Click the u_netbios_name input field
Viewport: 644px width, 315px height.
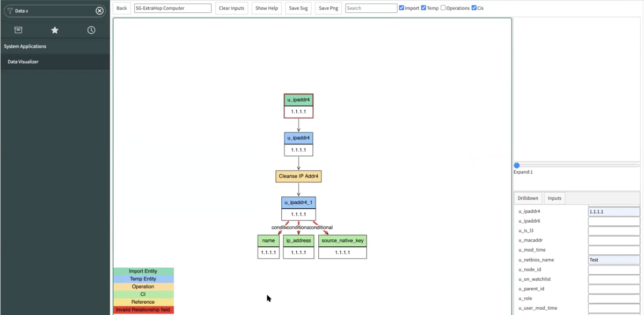(614, 260)
